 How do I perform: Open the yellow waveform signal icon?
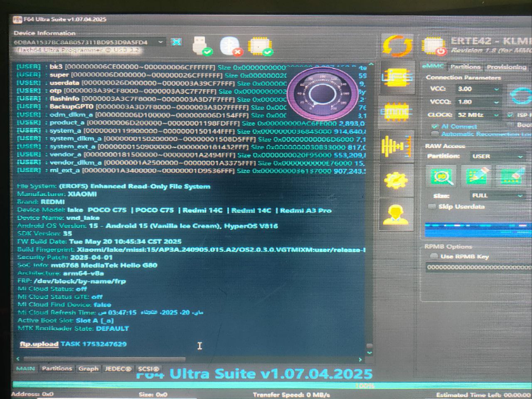coord(397,146)
